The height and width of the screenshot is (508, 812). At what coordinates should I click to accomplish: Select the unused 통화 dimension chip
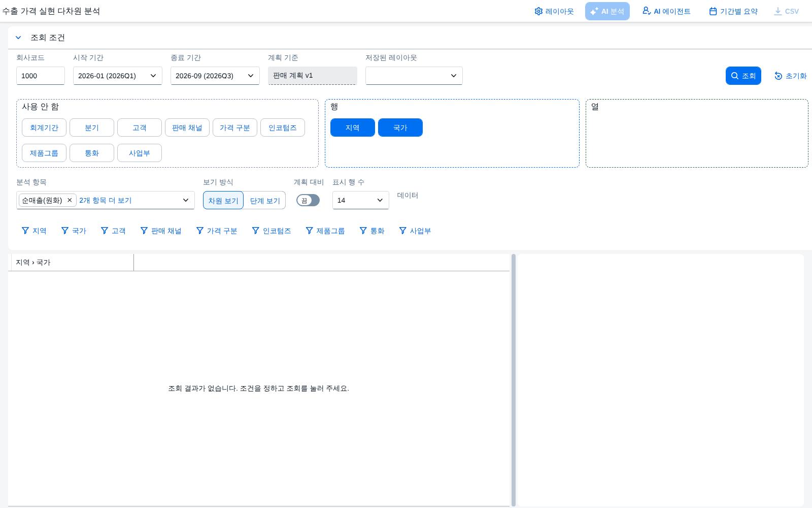[92, 153]
